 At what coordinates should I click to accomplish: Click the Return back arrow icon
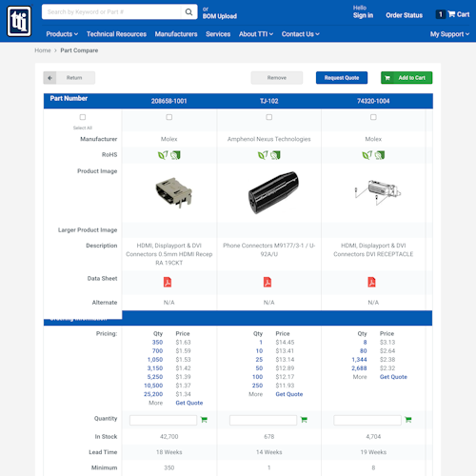(50, 78)
